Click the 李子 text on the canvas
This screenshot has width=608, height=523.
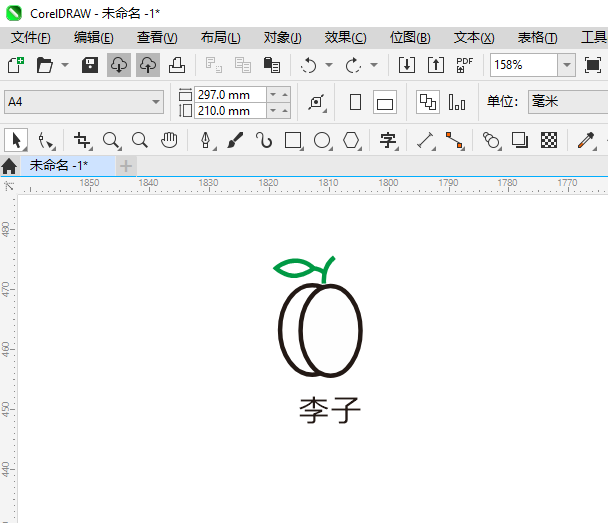coord(330,410)
